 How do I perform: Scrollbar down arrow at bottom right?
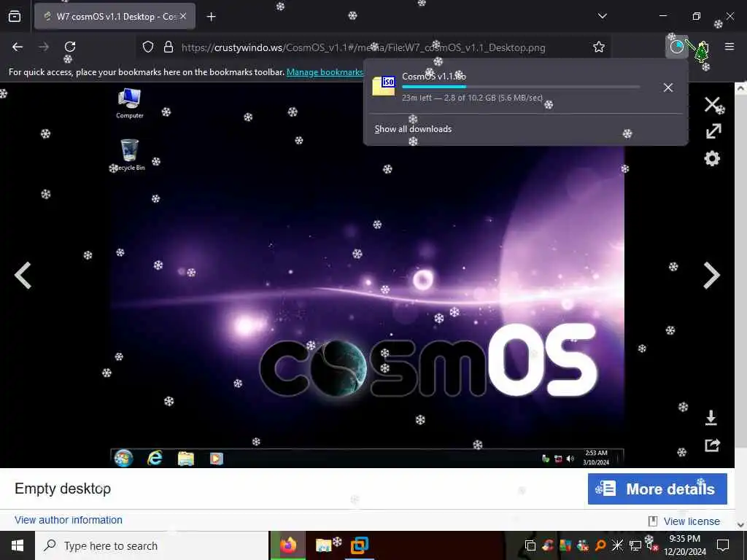click(741, 525)
